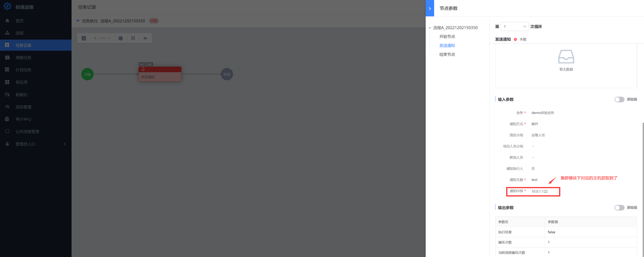The height and width of the screenshot is (257, 644).
Task: Open 周期任务 menu item
Action: coord(36,57)
